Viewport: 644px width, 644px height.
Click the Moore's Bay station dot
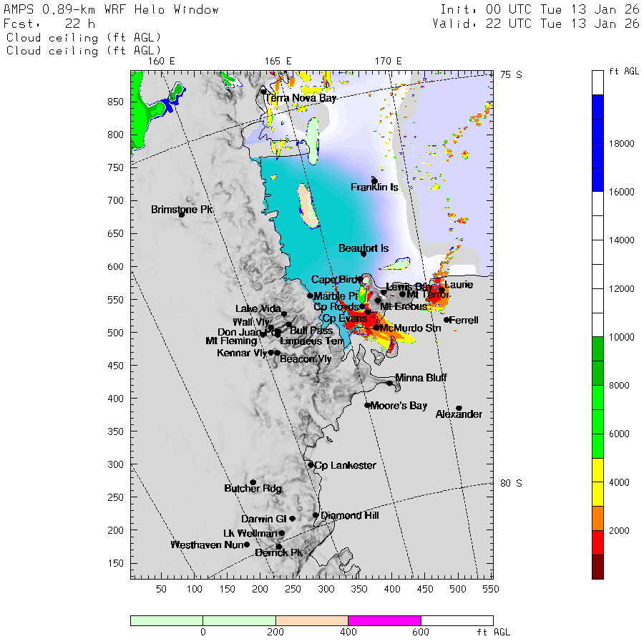pyautogui.click(x=367, y=405)
